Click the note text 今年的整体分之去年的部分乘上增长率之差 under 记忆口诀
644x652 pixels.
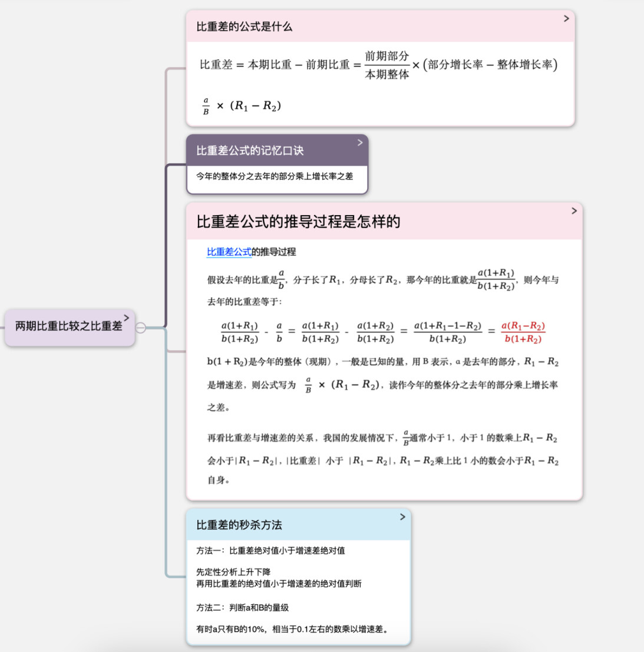tap(275, 176)
